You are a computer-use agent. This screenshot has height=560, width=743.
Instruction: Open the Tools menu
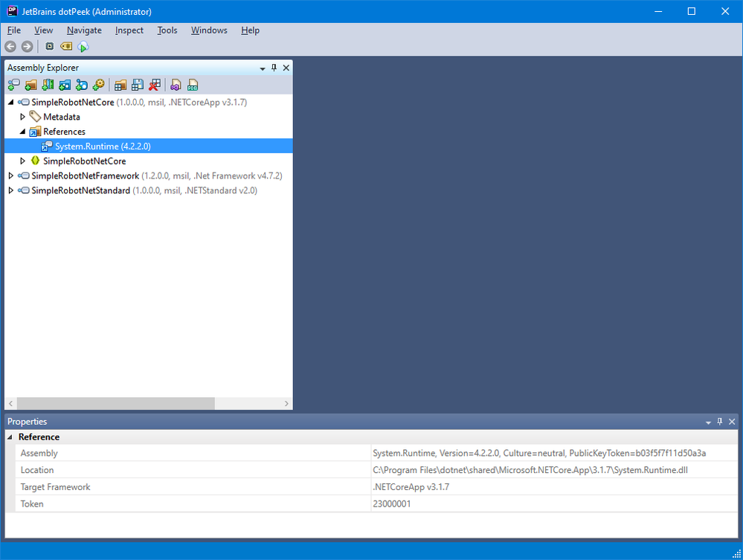click(167, 30)
